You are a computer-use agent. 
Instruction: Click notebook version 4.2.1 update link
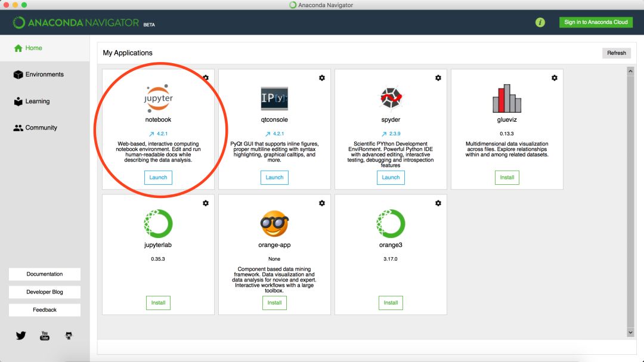coord(158,134)
